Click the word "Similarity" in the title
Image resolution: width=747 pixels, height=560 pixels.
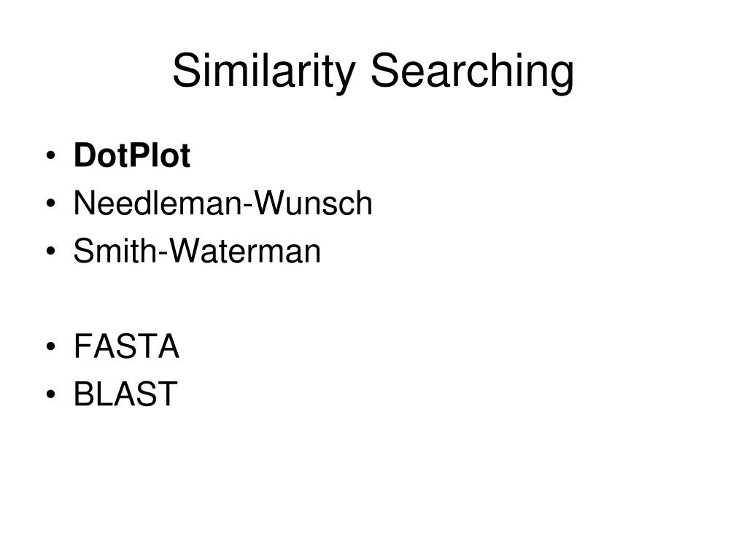pos(264,71)
